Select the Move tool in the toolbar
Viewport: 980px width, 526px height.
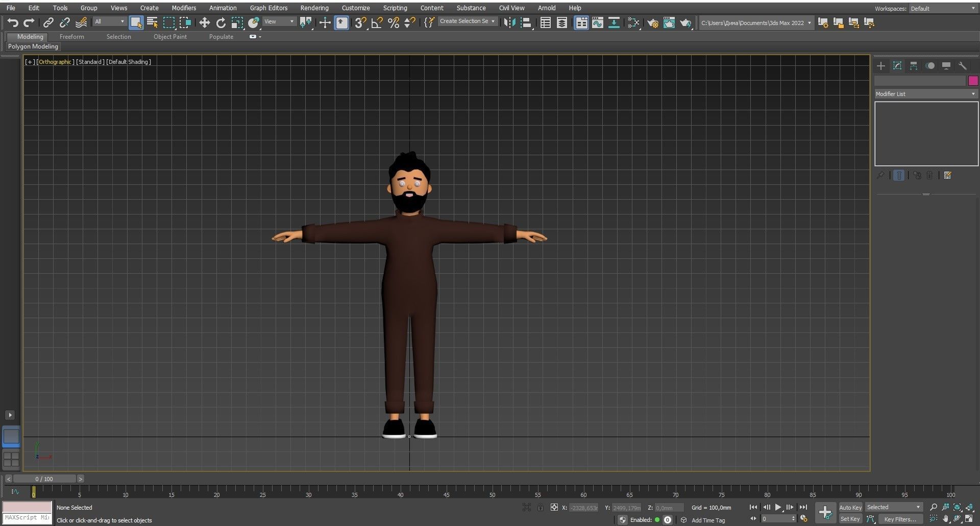[204, 22]
